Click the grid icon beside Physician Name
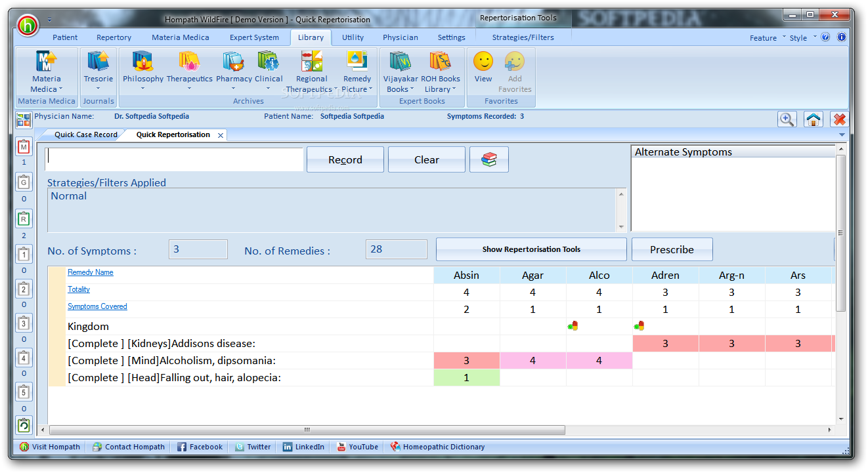 pyautogui.click(x=24, y=120)
